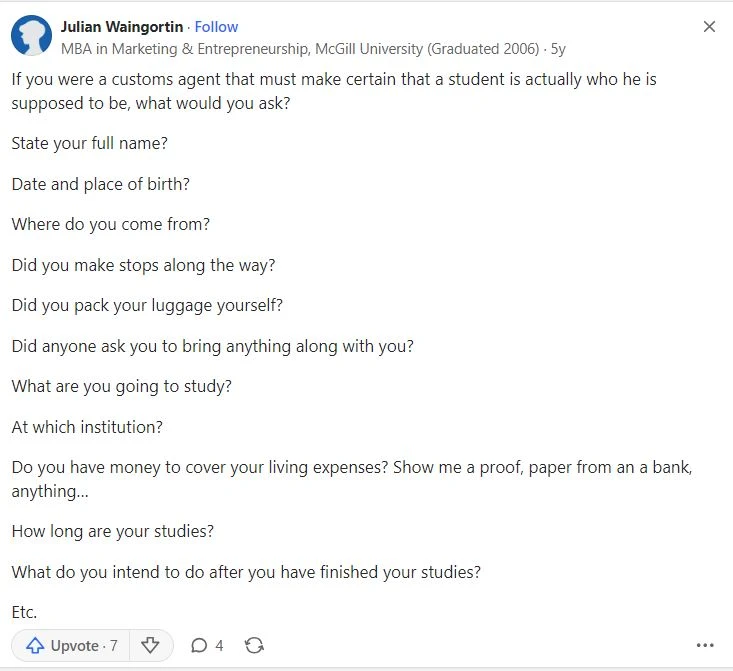Viewport: 733px width, 671px height.
Task: Click the 'Did you pack your luggage yourself?' line
Action: (x=147, y=305)
